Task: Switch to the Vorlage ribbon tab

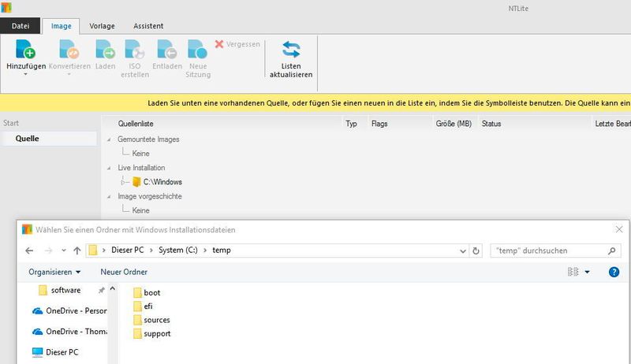Action: click(102, 26)
